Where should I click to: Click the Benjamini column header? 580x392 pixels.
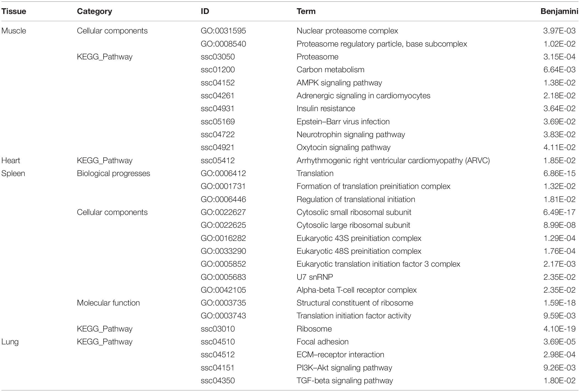click(x=560, y=11)
